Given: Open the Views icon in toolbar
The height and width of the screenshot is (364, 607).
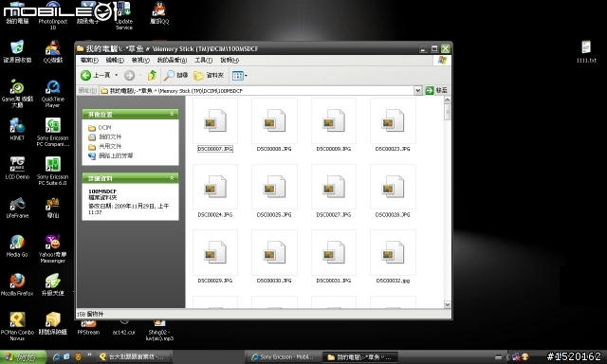Looking at the screenshot, I should [237, 76].
